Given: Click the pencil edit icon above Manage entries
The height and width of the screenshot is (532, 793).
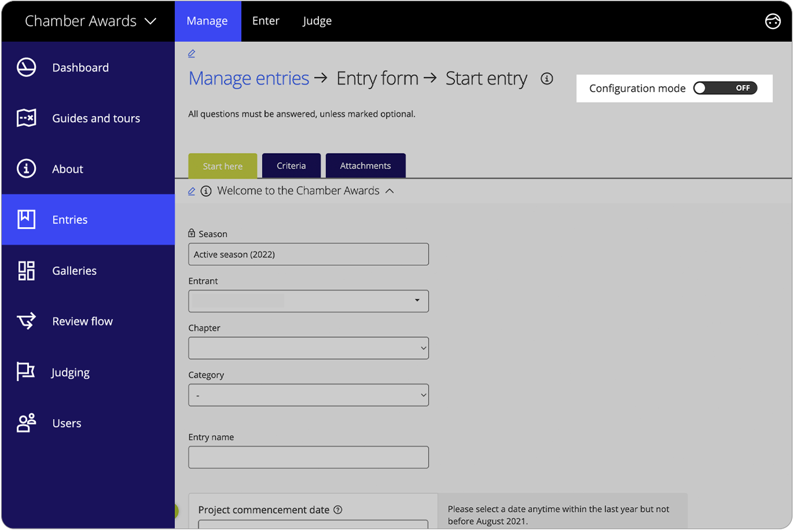Looking at the screenshot, I should coord(192,53).
